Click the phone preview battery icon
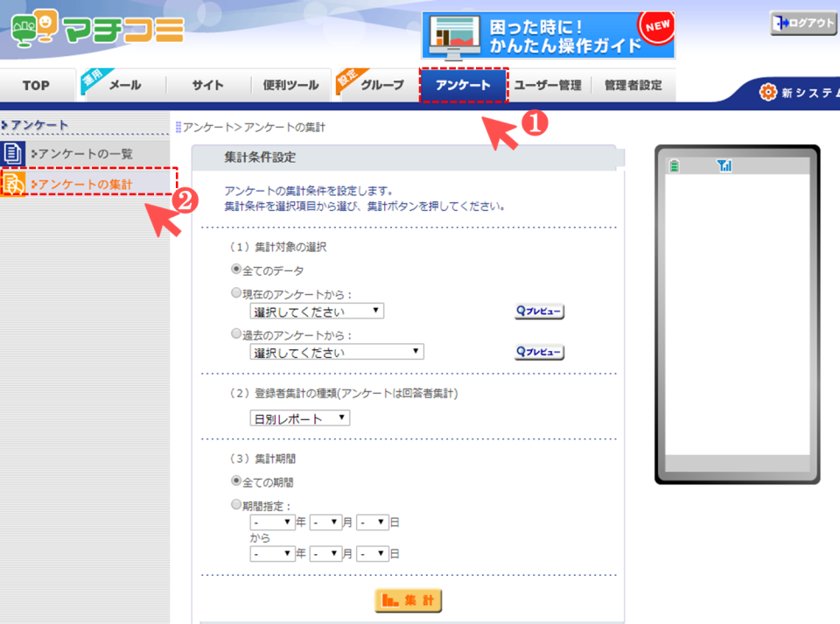This screenshot has height=624, width=840. (x=675, y=166)
